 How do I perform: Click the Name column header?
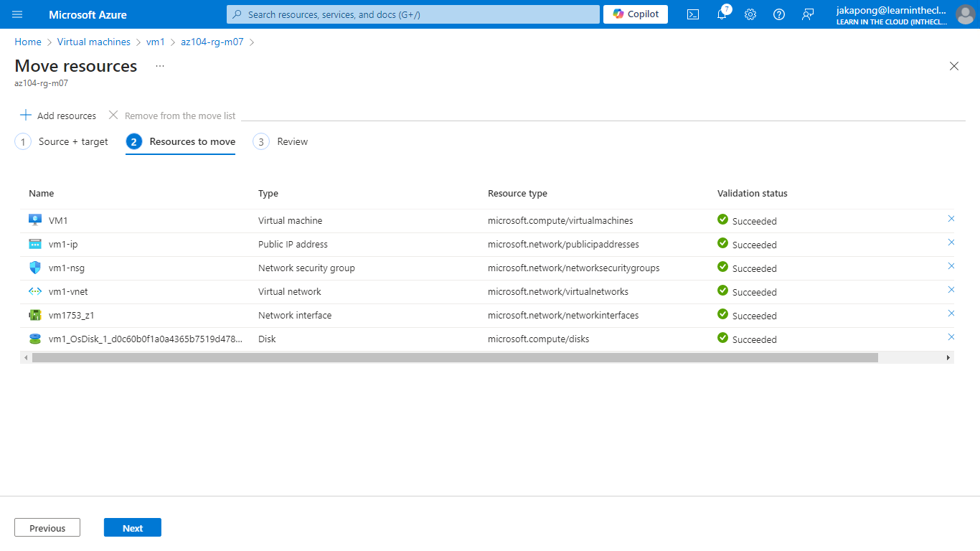click(x=41, y=194)
